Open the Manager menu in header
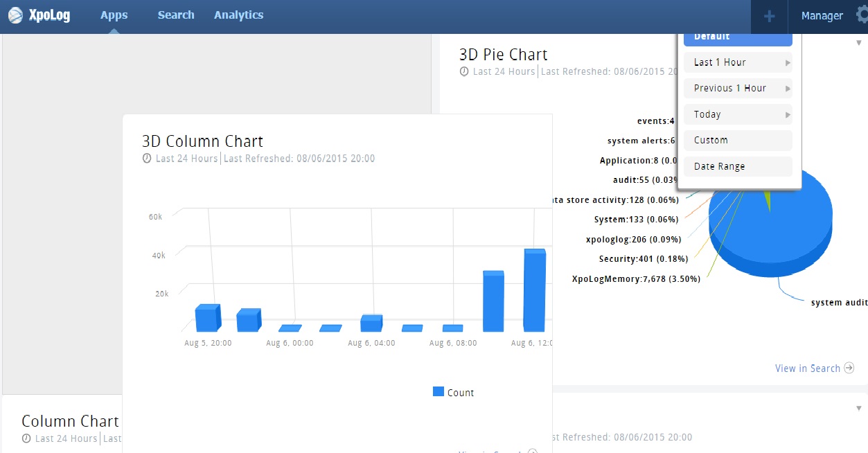The height and width of the screenshot is (453, 868). 822,16
